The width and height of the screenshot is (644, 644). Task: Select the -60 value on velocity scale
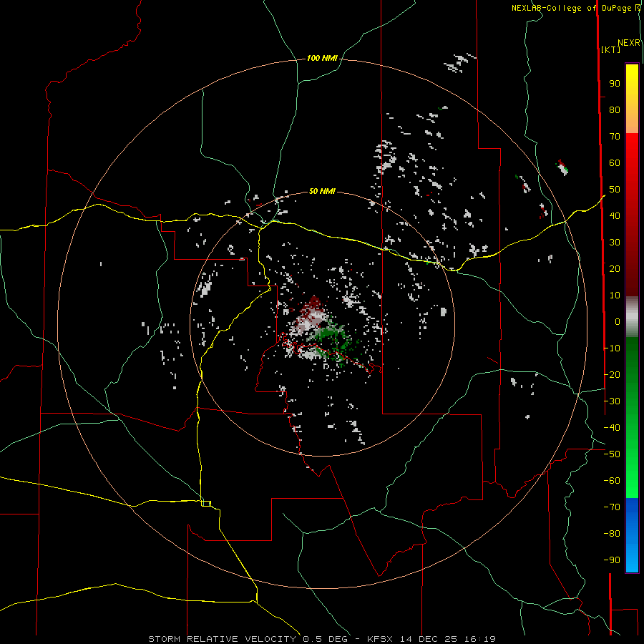612,481
